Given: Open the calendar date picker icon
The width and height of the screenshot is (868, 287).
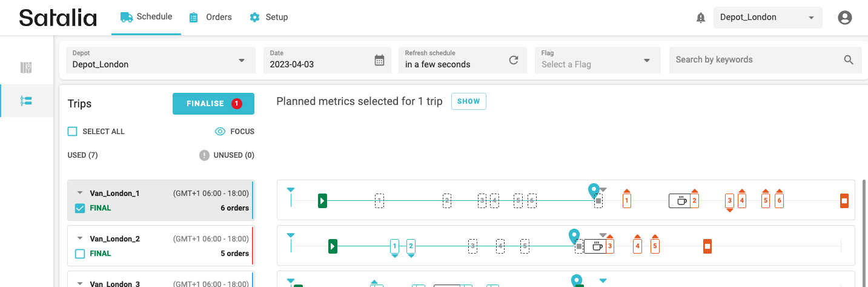Looking at the screenshot, I should (x=379, y=59).
